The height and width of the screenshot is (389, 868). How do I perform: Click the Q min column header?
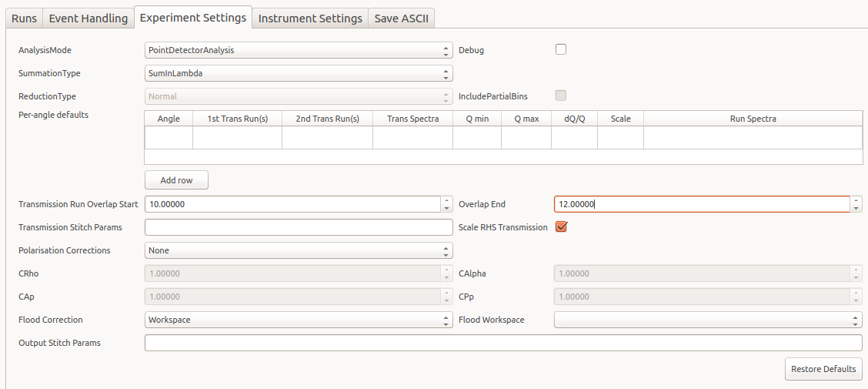(x=476, y=119)
